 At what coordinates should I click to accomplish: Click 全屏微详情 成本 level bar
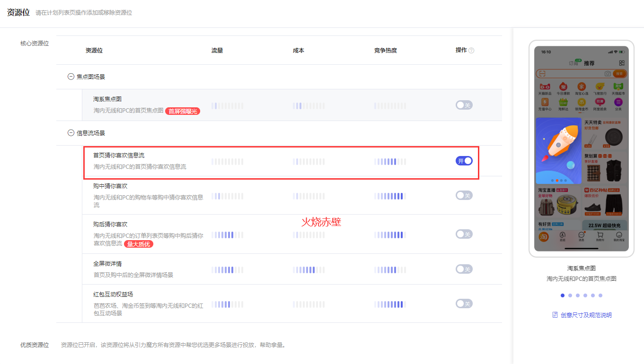[x=309, y=270]
